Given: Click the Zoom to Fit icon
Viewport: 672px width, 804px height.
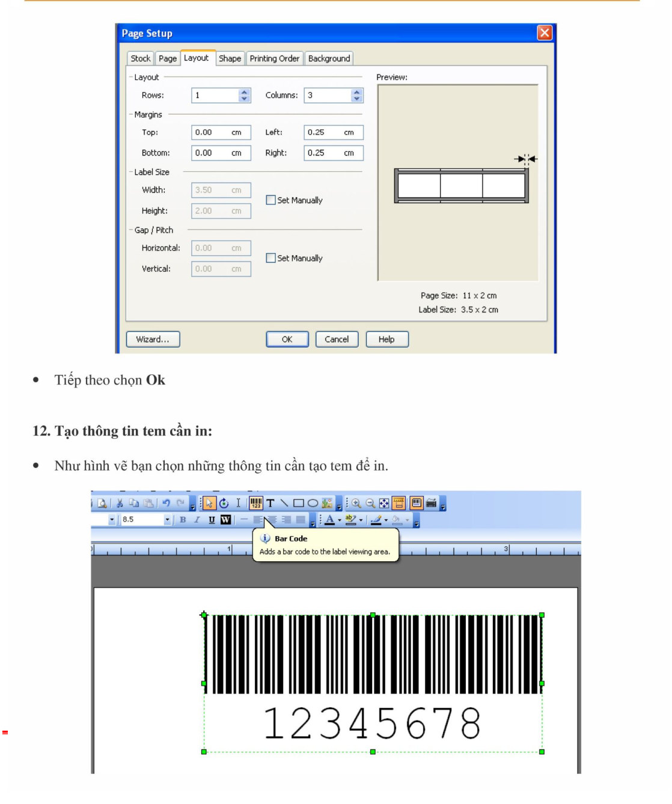Looking at the screenshot, I should pos(384,504).
